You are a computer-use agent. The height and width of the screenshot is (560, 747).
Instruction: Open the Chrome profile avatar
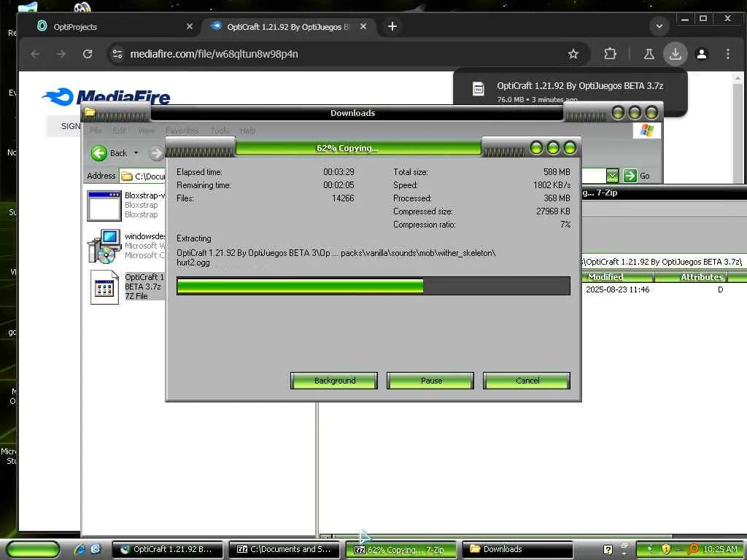[x=701, y=54]
